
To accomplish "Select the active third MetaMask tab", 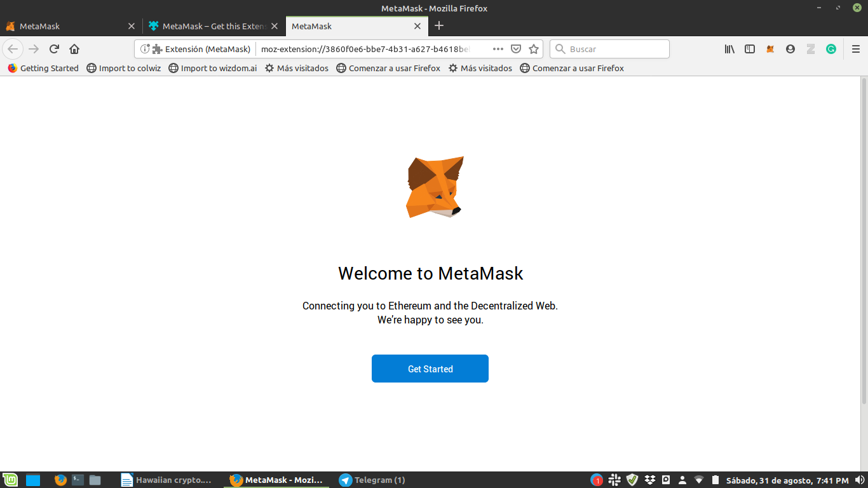I will click(357, 26).
